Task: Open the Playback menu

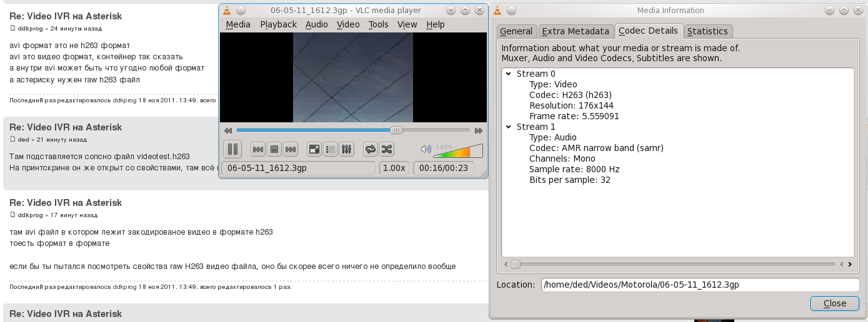Action: [x=278, y=24]
